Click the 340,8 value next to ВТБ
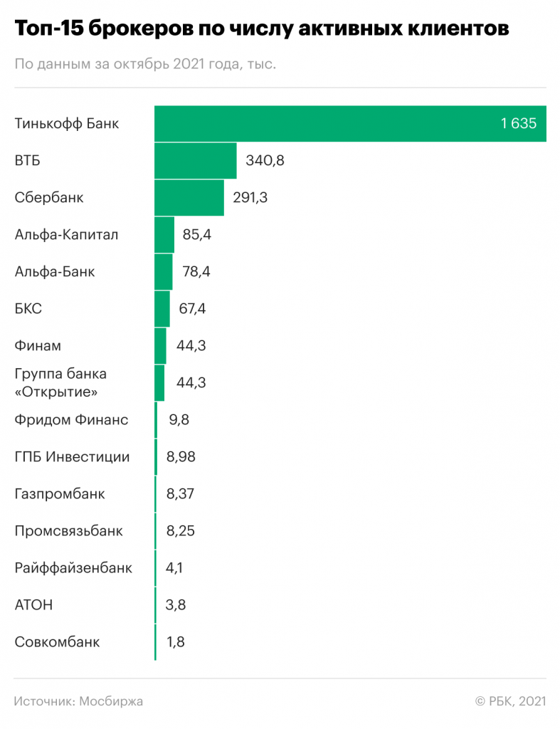The height and width of the screenshot is (729, 560). tap(265, 160)
